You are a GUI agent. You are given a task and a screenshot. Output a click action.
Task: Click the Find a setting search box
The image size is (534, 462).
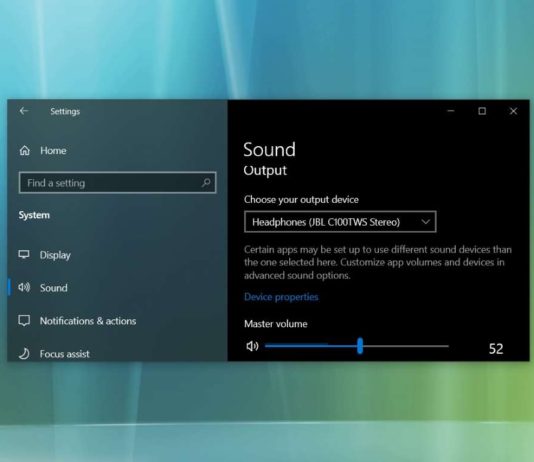[117, 183]
